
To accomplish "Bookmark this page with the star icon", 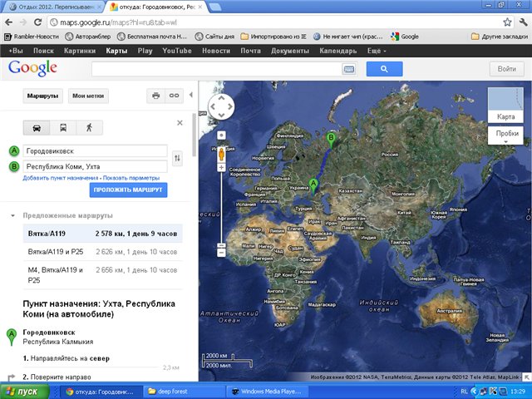I will [x=507, y=22].
